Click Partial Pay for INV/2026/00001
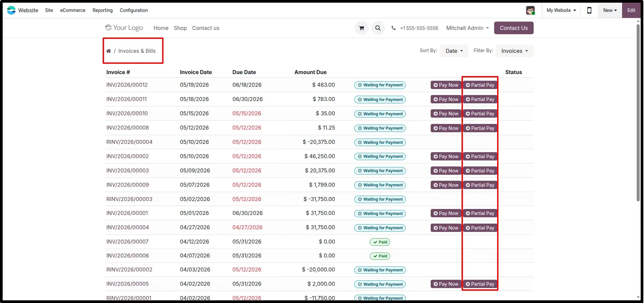This screenshot has width=644, height=303. (480, 213)
